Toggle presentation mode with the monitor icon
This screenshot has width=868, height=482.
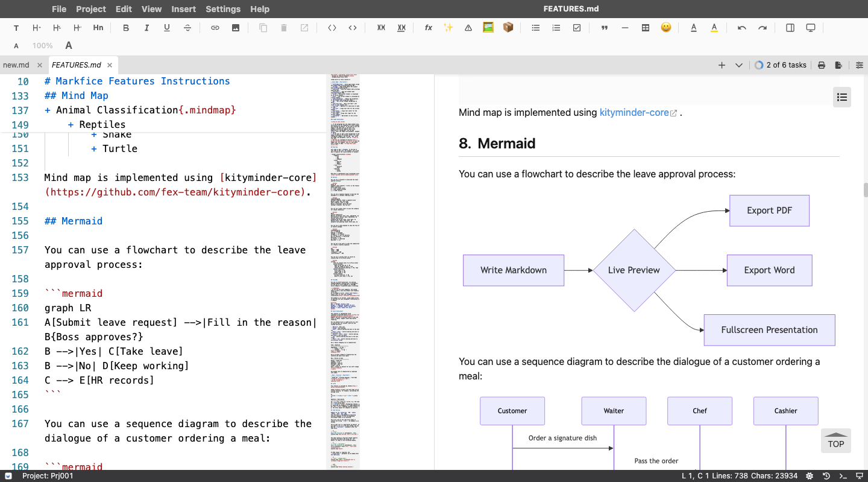(811, 28)
